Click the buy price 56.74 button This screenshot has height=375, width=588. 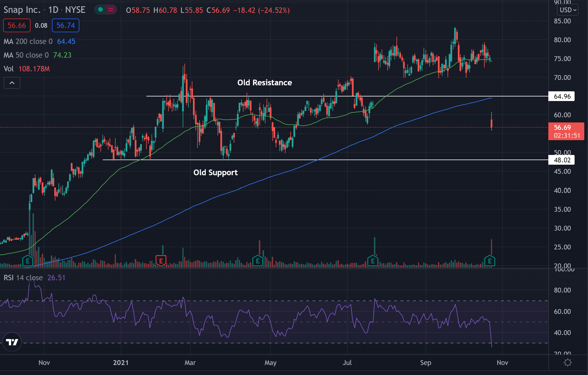click(x=66, y=25)
